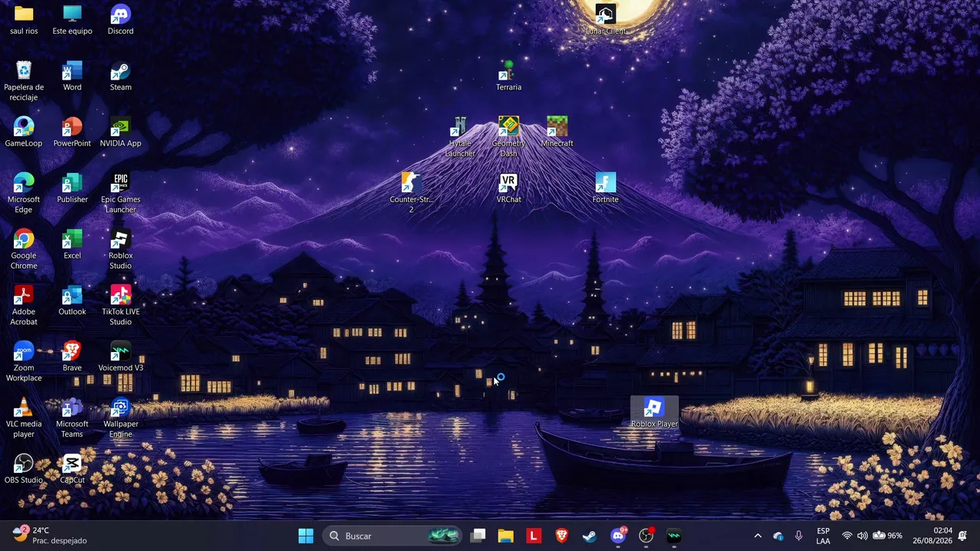Switch to OBS Studio via taskbar icon
980x551 pixels.
(646, 536)
